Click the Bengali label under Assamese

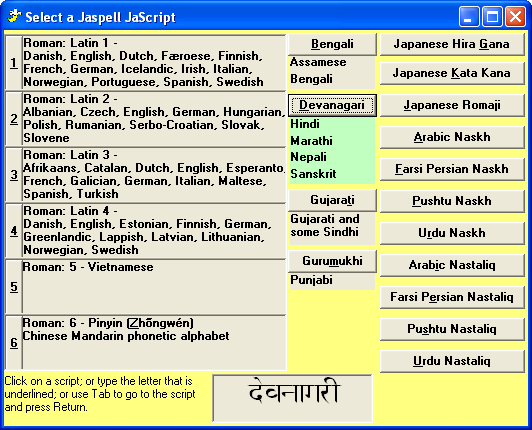point(311,79)
